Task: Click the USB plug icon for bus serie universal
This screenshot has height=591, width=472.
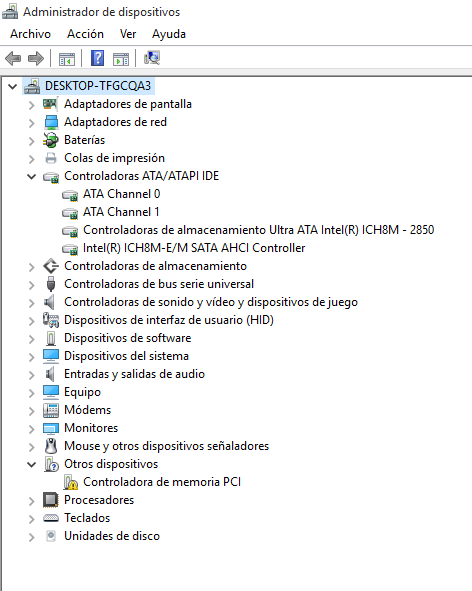Action: tap(51, 284)
